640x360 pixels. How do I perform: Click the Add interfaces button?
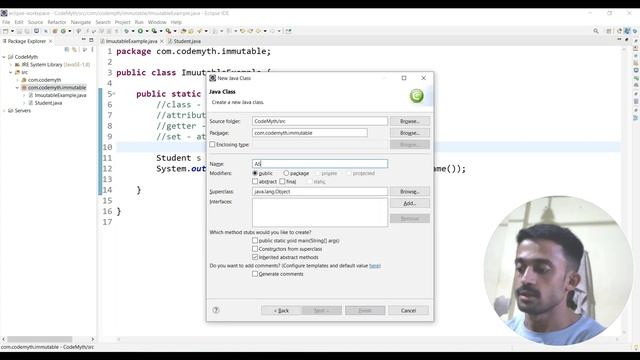(x=410, y=203)
